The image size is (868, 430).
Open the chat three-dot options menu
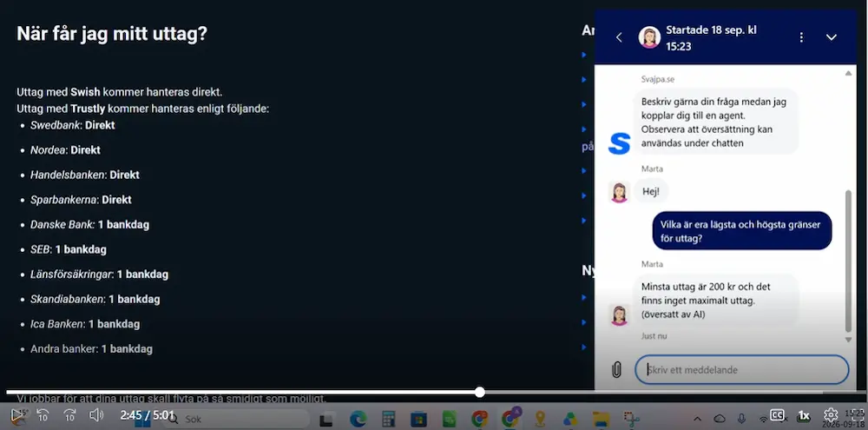[801, 37]
